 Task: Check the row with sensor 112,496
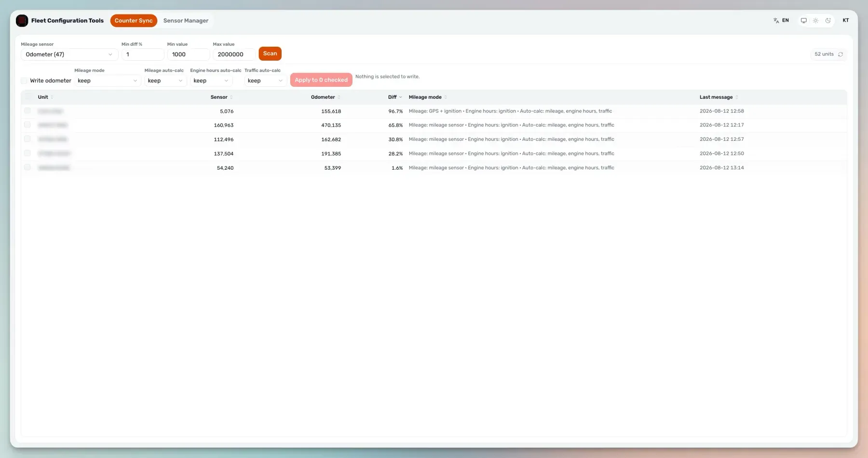point(27,139)
